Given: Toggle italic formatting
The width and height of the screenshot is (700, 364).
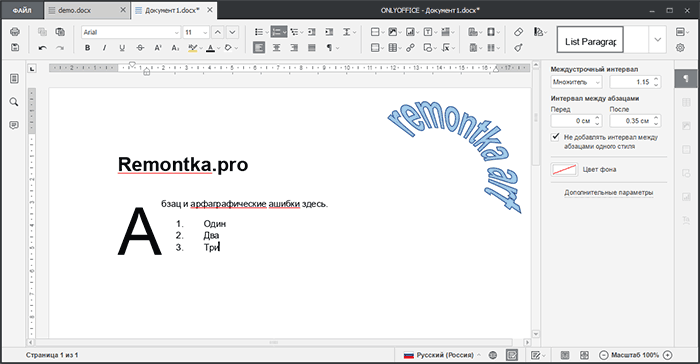Looking at the screenshot, I should [x=104, y=48].
